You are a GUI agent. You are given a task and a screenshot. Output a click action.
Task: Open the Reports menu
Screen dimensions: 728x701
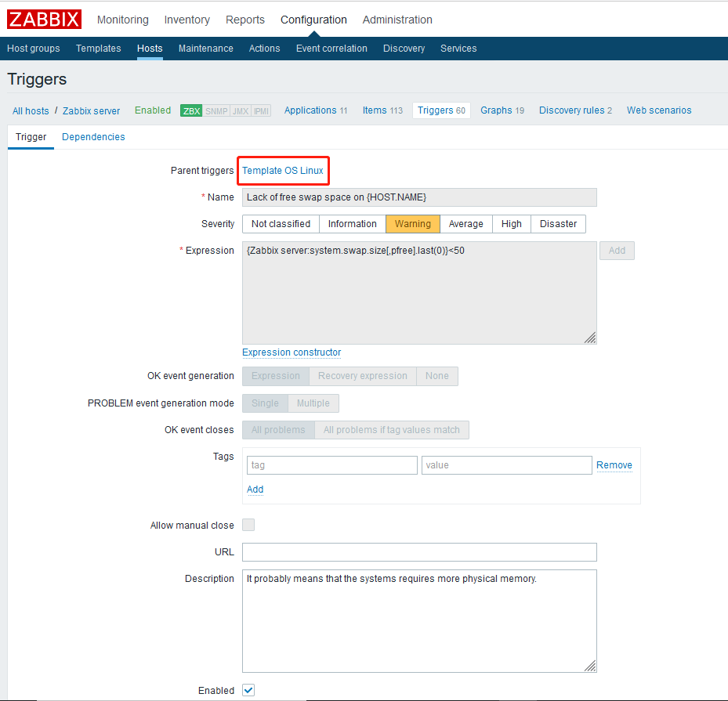click(x=245, y=20)
